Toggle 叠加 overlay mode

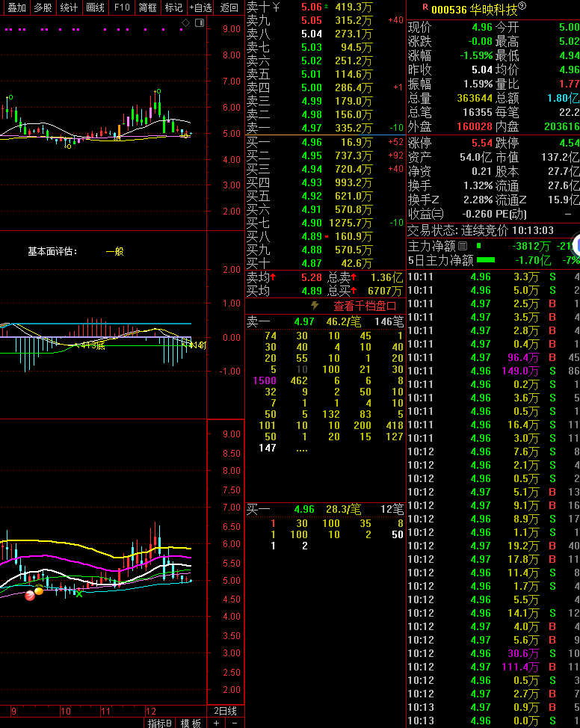tap(16, 7)
